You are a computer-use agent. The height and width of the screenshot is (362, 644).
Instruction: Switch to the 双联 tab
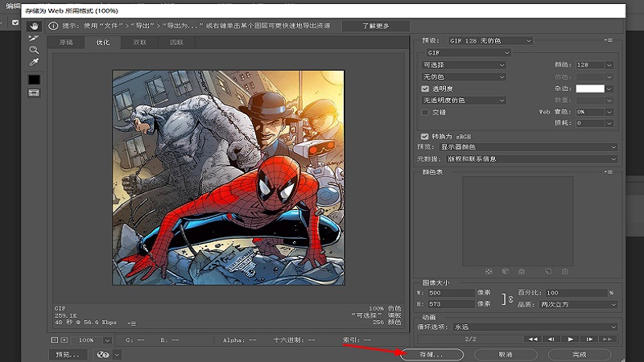[139, 43]
